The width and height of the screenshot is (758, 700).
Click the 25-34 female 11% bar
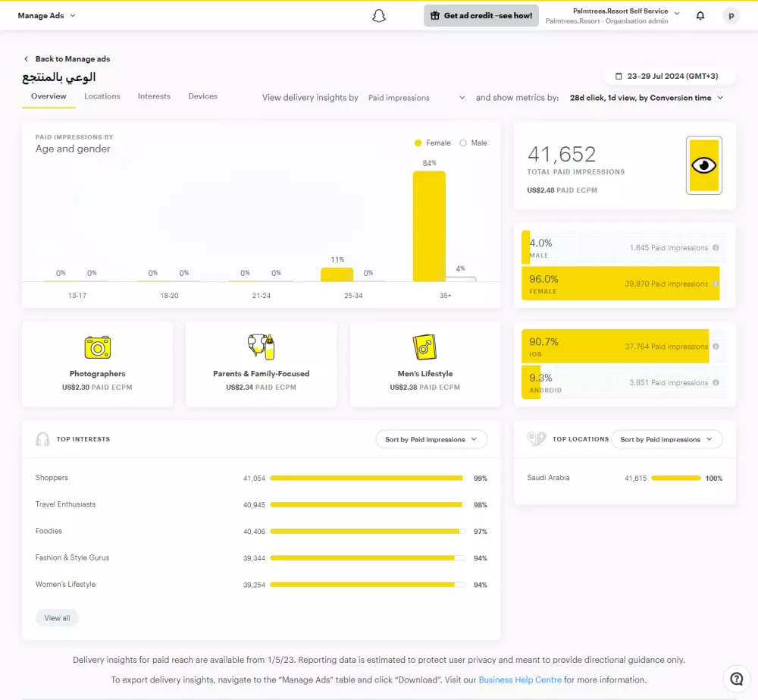[x=337, y=275]
